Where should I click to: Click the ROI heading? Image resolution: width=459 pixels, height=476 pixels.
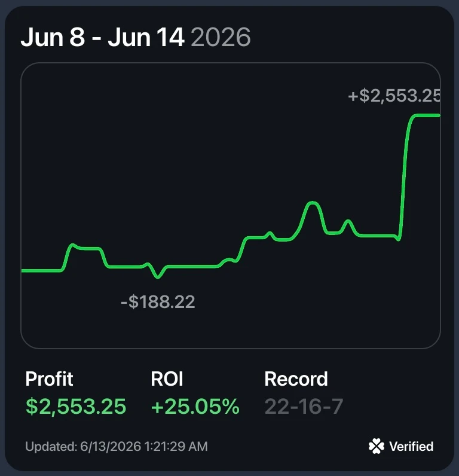point(167,379)
